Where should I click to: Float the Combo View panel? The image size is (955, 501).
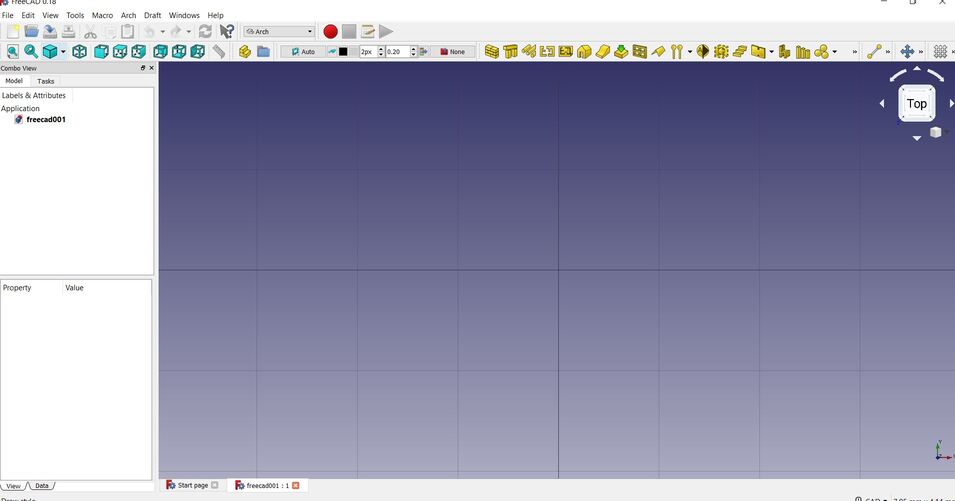(143, 68)
